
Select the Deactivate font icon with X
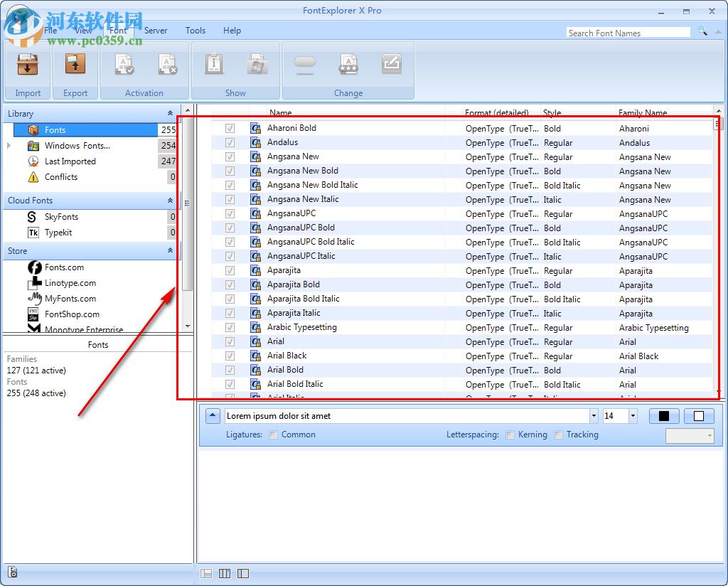(166, 65)
